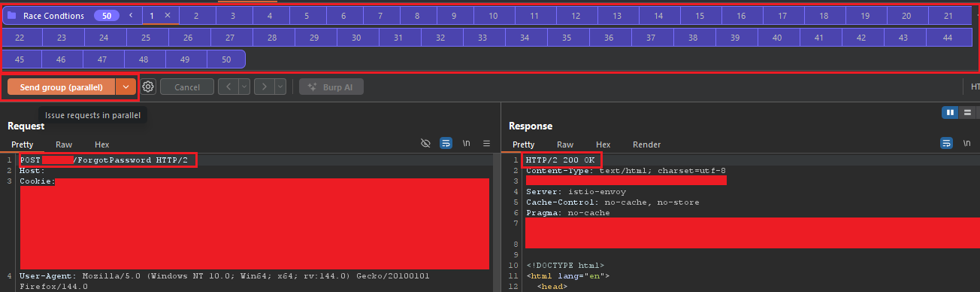980x292 pixels.
Task: Switch Response view to Hex tab
Action: click(603, 144)
